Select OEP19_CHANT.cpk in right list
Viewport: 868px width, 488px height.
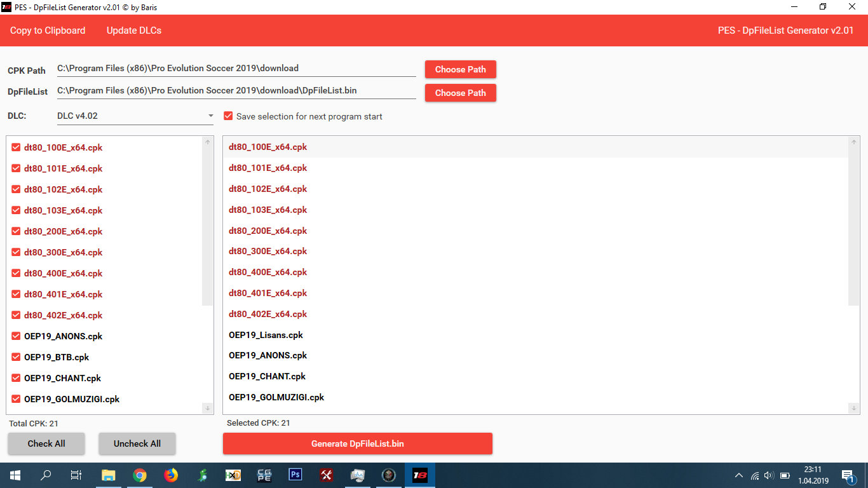coord(536,376)
